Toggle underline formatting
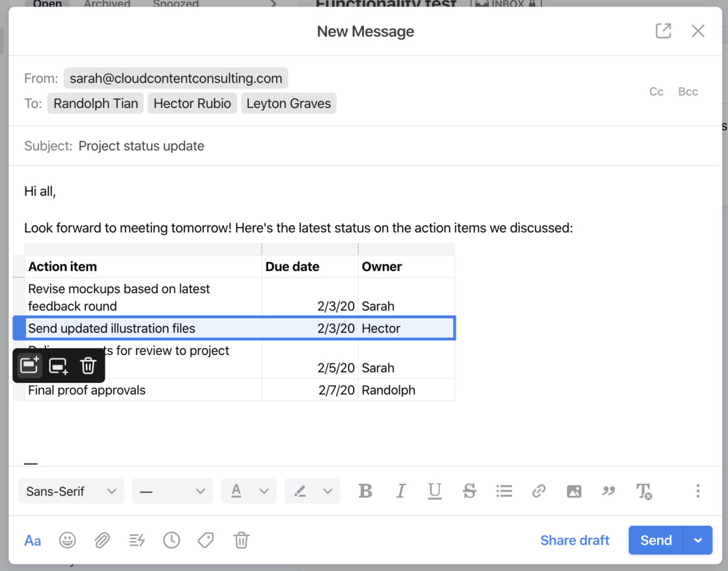 coord(434,491)
